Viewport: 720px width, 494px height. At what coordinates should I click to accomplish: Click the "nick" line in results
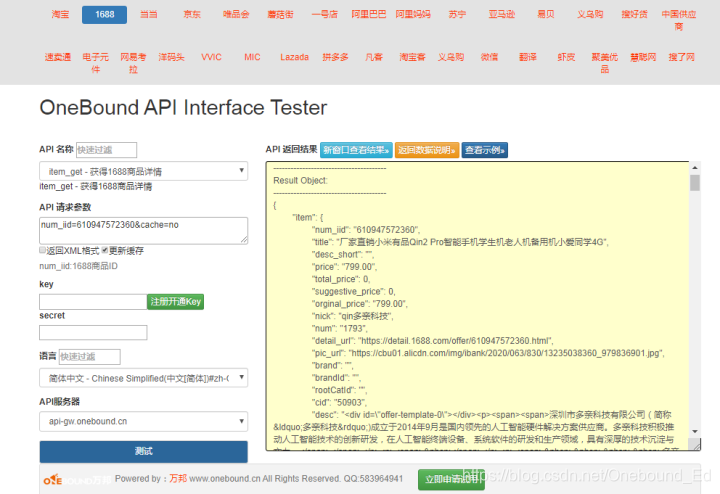(x=353, y=316)
